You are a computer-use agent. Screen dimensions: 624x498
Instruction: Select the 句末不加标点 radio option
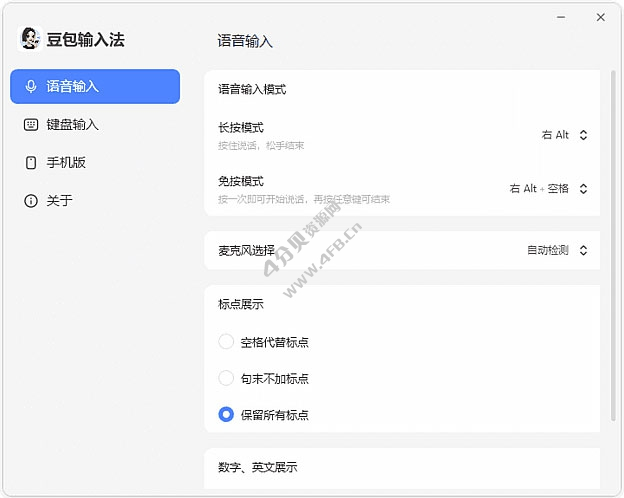click(226, 378)
